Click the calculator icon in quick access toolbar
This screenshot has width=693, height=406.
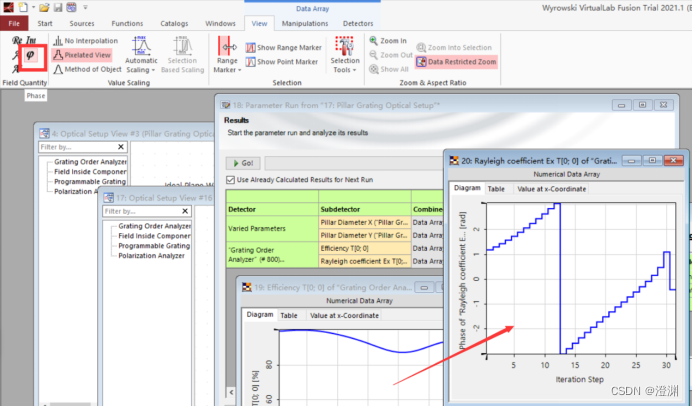pos(71,7)
